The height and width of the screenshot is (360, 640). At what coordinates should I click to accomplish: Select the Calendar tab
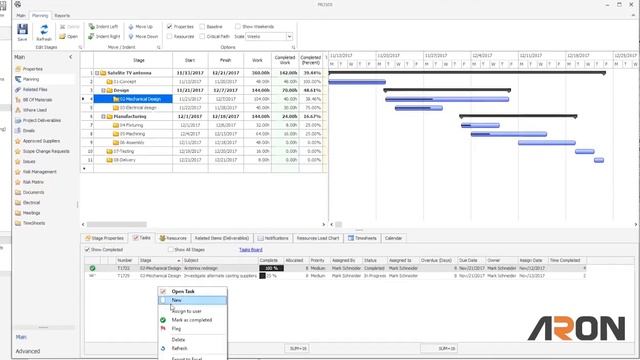tap(393, 238)
